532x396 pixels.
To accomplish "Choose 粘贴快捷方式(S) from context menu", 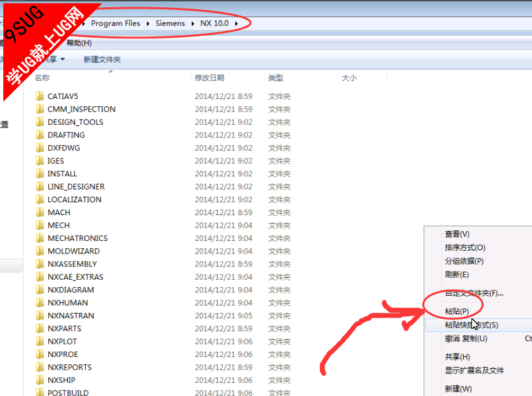I will [x=471, y=325].
